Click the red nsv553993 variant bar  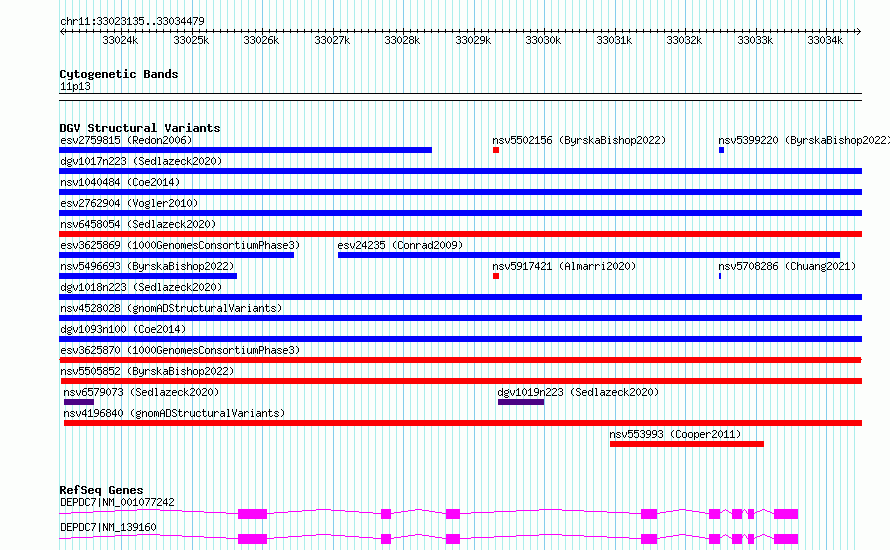click(687, 444)
